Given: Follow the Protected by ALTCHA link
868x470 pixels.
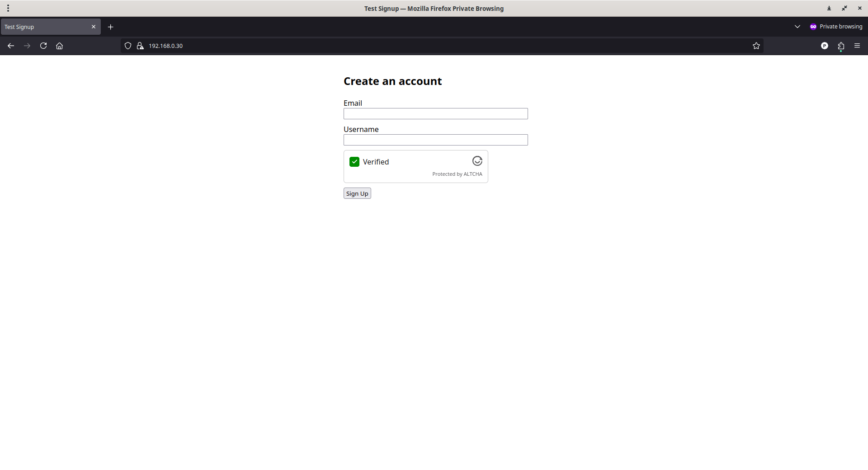Looking at the screenshot, I should point(457,174).
